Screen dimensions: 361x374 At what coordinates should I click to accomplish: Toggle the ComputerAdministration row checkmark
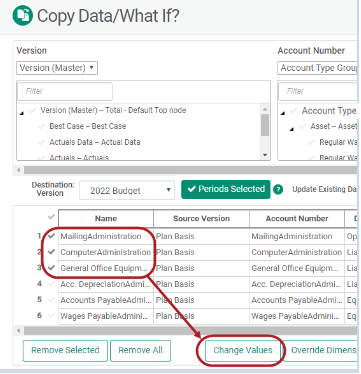pyautogui.click(x=51, y=252)
